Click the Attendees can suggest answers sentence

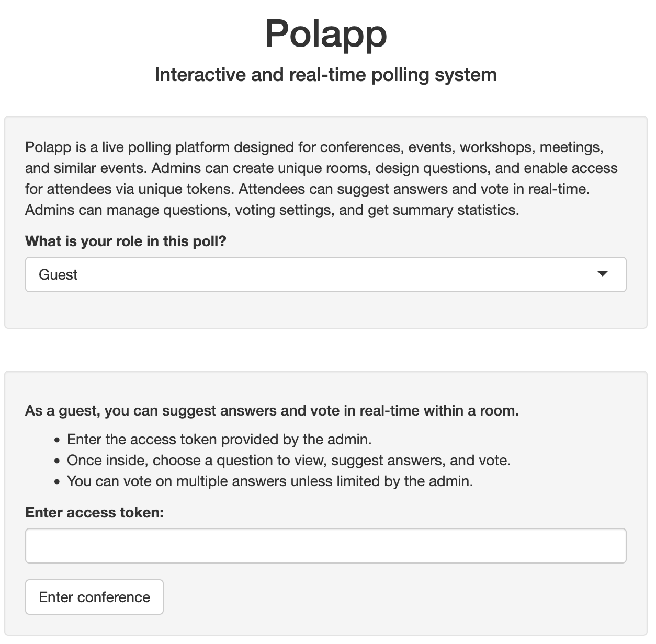414,189
